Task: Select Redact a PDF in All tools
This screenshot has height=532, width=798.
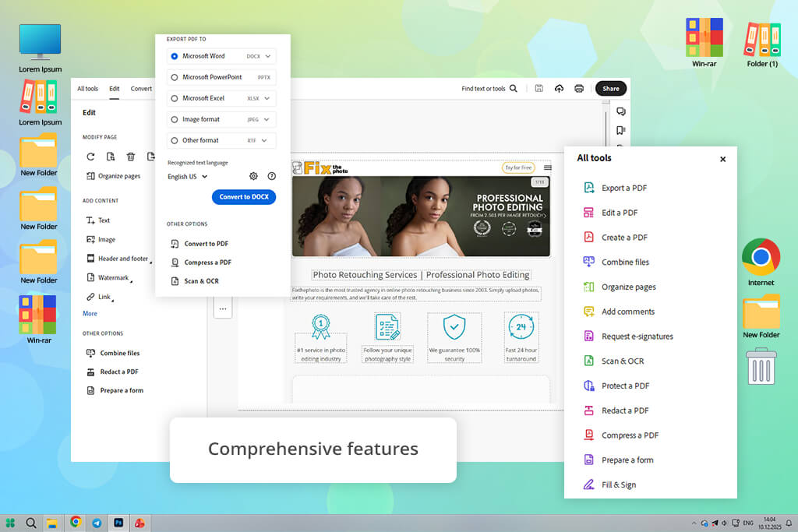Action: 616,410
